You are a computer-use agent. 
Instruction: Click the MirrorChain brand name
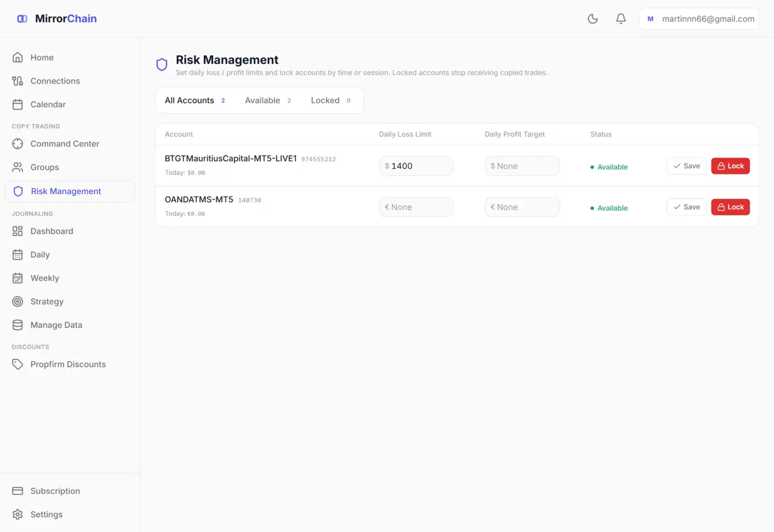point(66,19)
